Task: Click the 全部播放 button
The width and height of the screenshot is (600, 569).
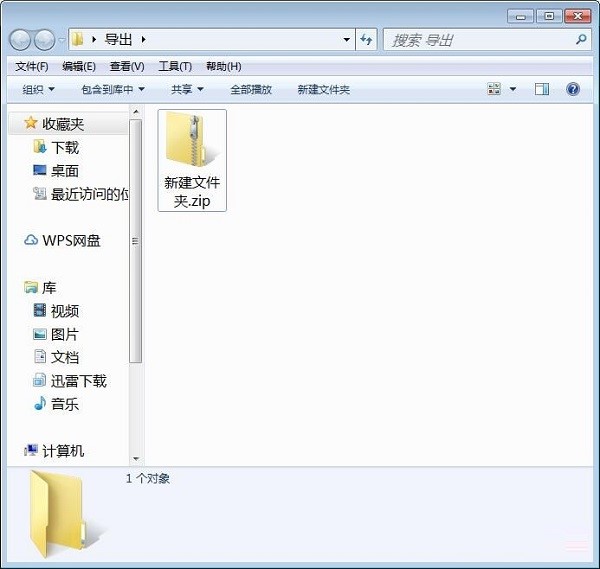Action: [251, 90]
